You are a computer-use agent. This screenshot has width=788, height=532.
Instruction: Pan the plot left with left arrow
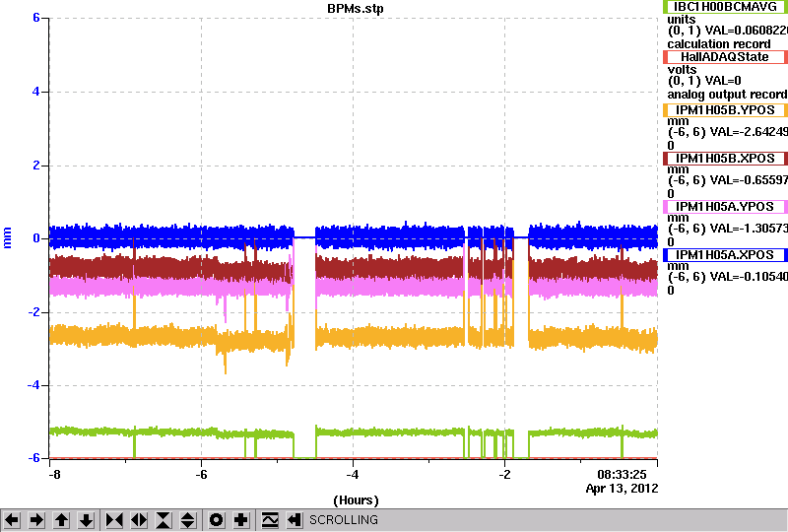click(12, 520)
